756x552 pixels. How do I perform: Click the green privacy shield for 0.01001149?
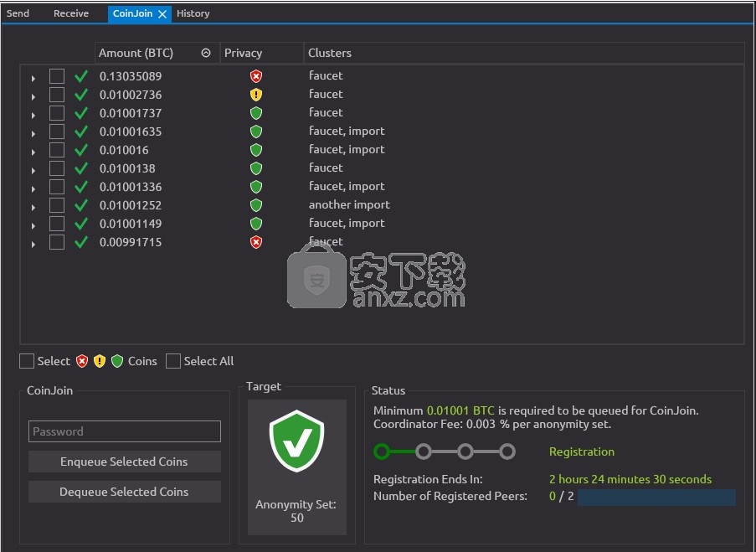(x=256, y=224)
